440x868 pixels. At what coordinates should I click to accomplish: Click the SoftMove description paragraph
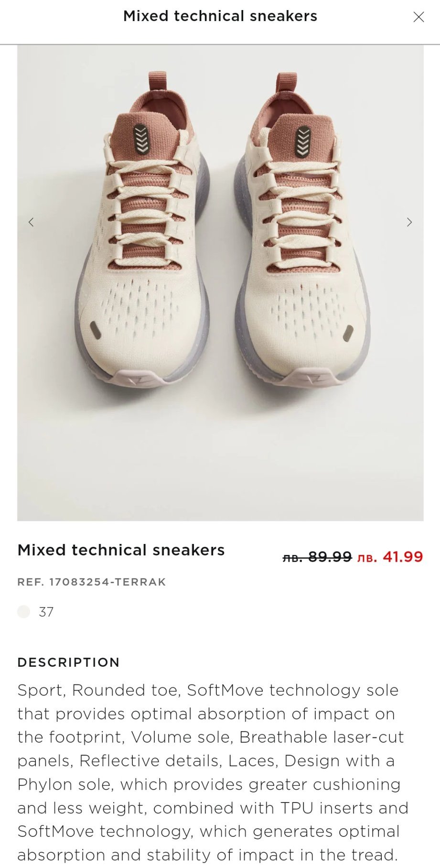[213, 772]
